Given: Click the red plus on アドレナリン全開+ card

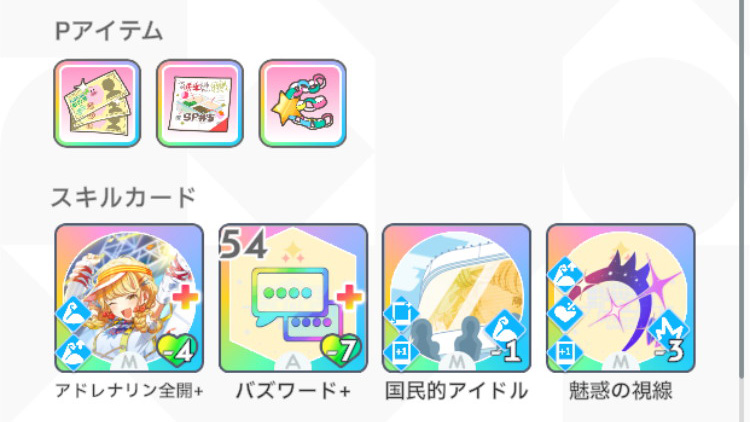Looking at the screenshot, I should (185, 298).
